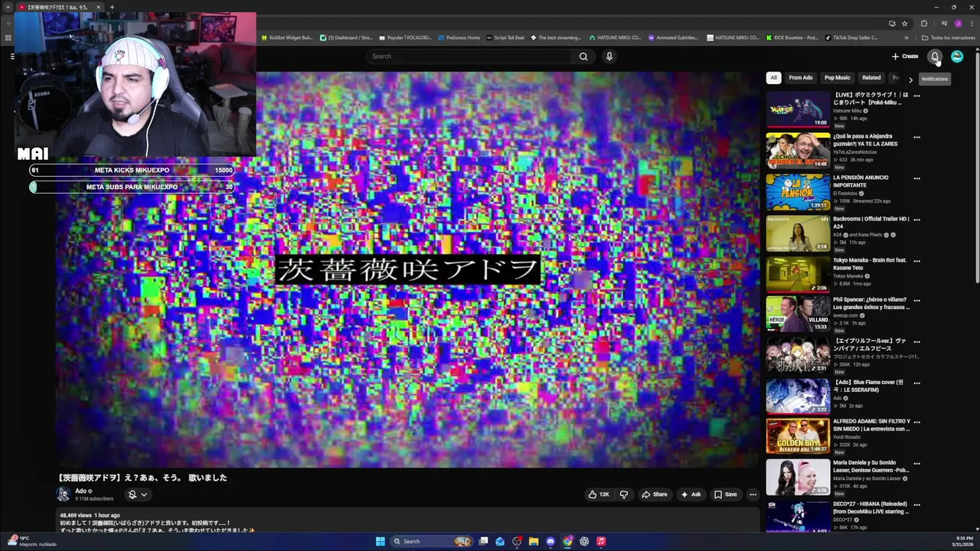Image resolution: width=980 pixels, height=551 pixels.
Task: Open options for Alejandra Guzmán video
Action: [916, 137]
